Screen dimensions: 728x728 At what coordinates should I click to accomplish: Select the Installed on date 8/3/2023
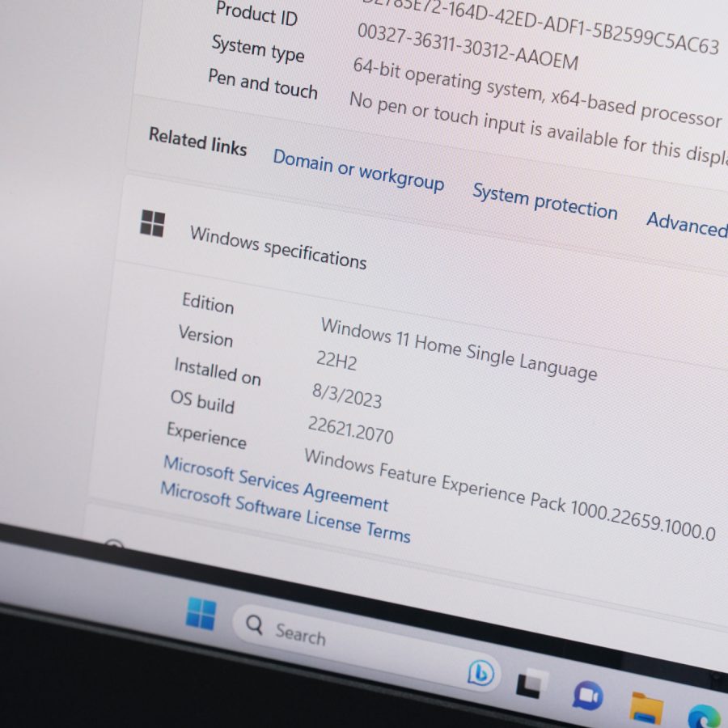click(x=346, y=396)
